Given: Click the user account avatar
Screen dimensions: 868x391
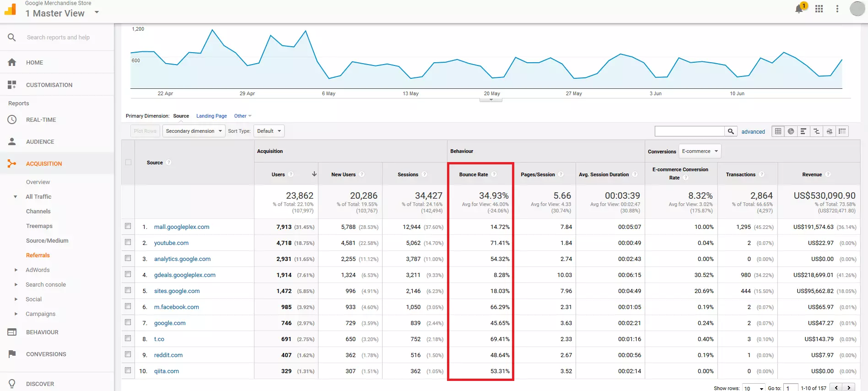Looking at the screenshot, I should tap(857, 9).
